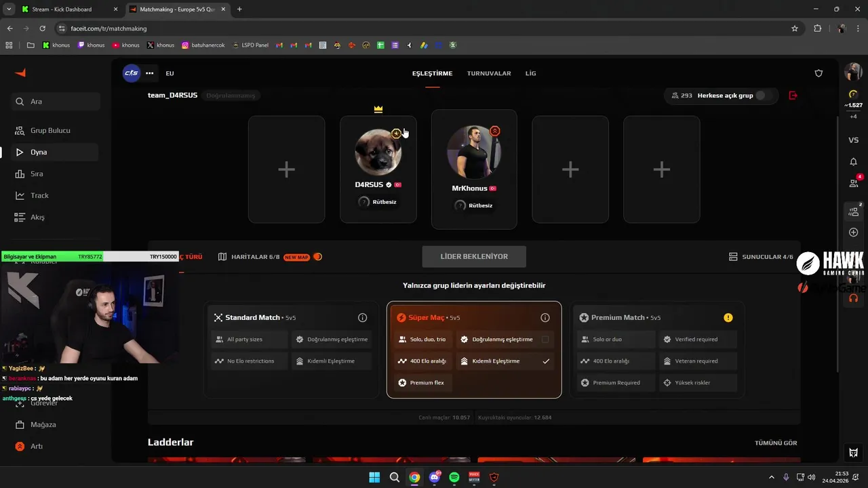Click TÜMÜNÜ GÖR link
868x488 pixels.
point(776,443)
